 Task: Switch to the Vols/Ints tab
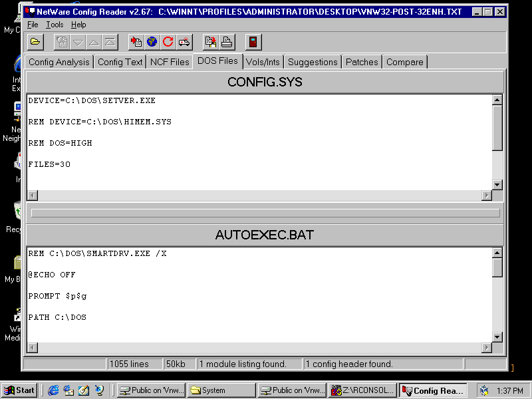[x=263, y=62]
